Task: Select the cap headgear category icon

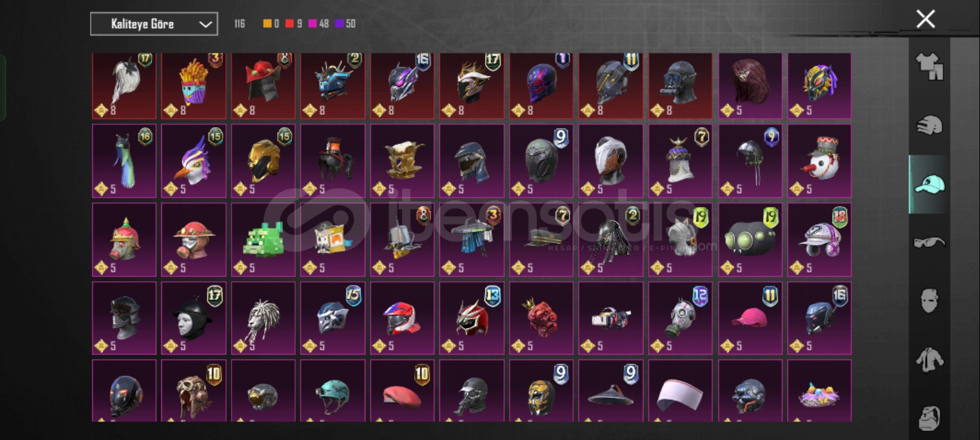Action: [x=929, y=183]
